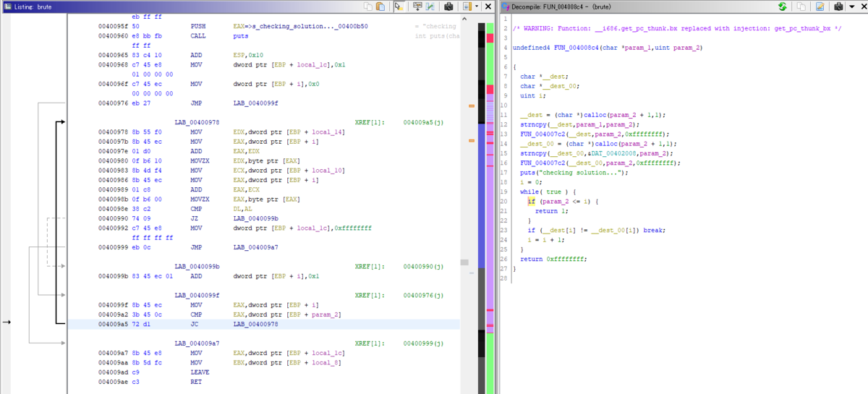Click the Decompile panel Cf title icon

pyautogui.click(x=506, y=7)
